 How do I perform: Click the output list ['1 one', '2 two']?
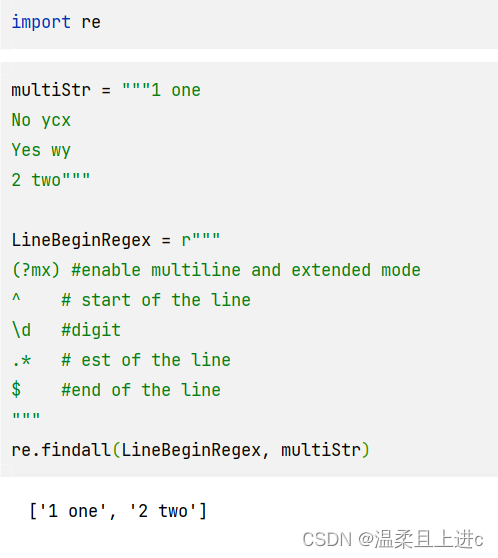pyautogui.click(x=119, y=511)
